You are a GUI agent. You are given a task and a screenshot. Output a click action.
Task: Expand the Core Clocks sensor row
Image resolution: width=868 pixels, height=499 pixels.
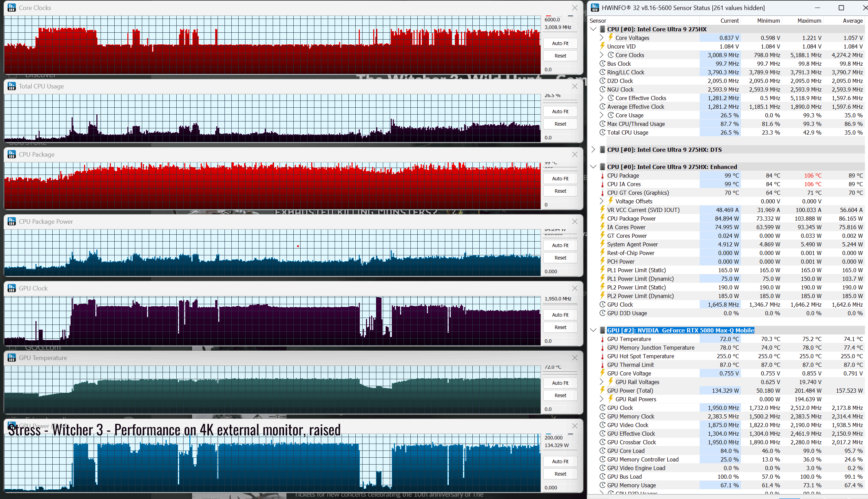[x=602, y=55]
